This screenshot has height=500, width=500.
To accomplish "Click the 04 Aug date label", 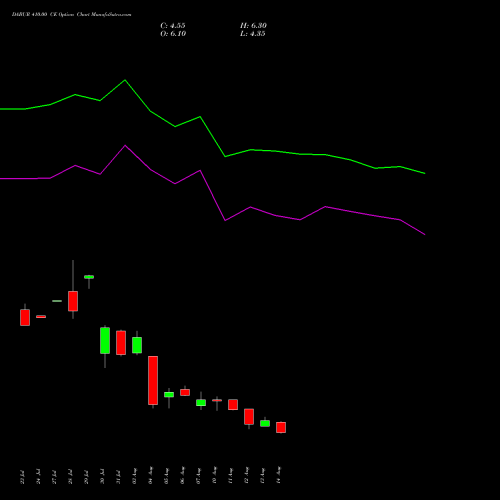I will 150,476.
